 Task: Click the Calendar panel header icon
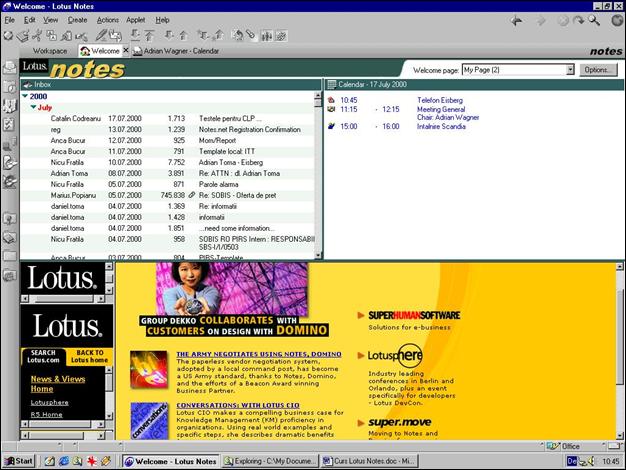pyautogui.click(x=332, y=85)
